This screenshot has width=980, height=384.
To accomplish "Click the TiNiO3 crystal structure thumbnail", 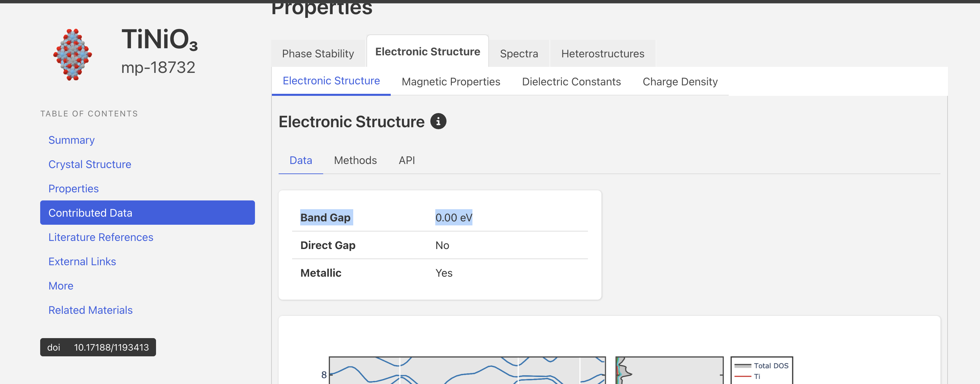I will pos(72,54).
